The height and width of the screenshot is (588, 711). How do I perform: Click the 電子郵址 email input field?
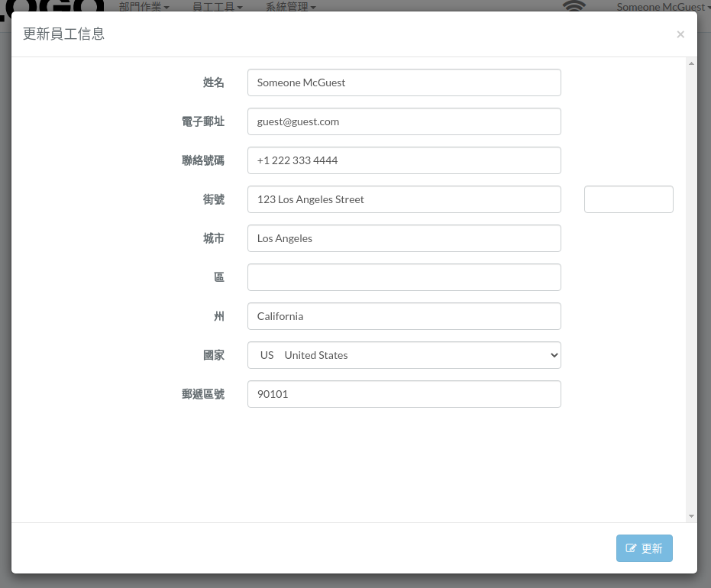pyautogui.click(x=404, y=121)
